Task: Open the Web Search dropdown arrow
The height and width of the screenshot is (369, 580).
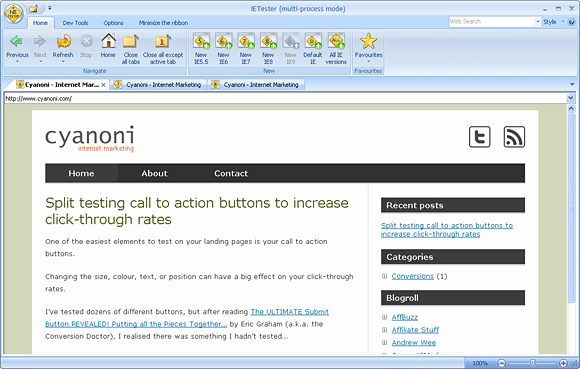Action: point(538,22)
